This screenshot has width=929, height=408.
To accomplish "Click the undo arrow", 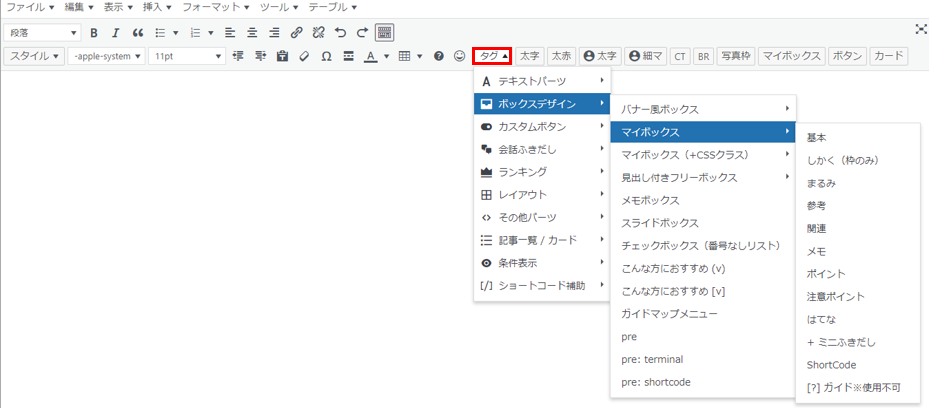I will [340, 32].
